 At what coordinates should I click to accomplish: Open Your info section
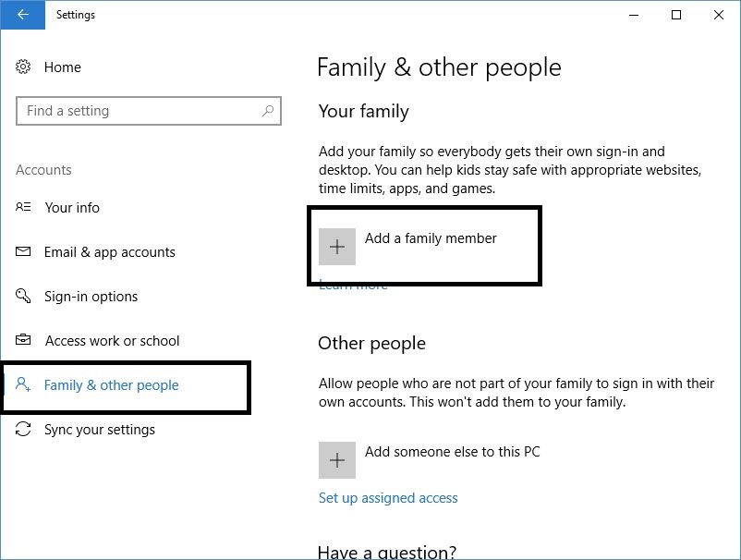tap(72, 208)
